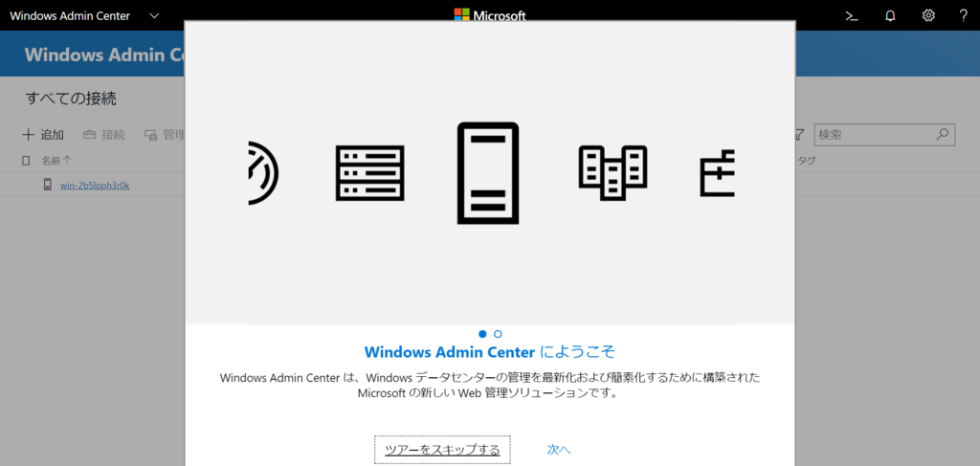Click the large server tower icon
Screen dimensions: 980x466
tap(488, 173)
